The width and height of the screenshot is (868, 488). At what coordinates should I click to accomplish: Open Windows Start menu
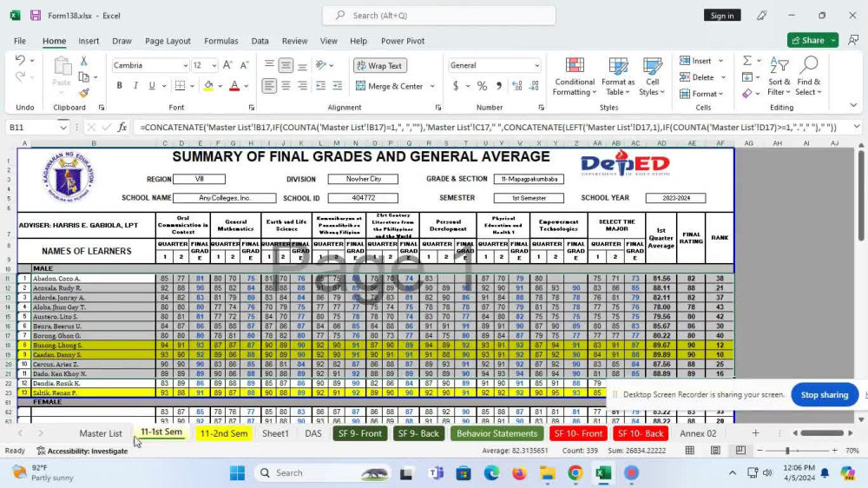(238, 473)
